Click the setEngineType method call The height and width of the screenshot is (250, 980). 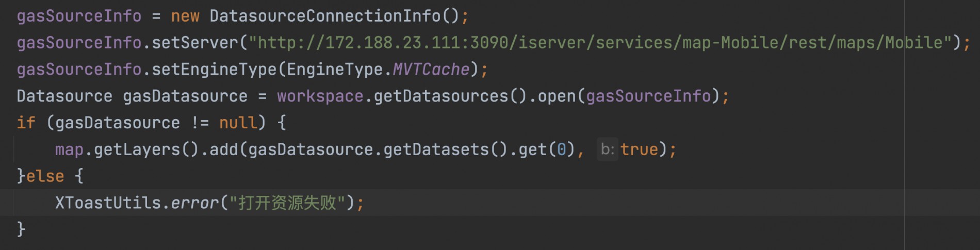[214, 70]
